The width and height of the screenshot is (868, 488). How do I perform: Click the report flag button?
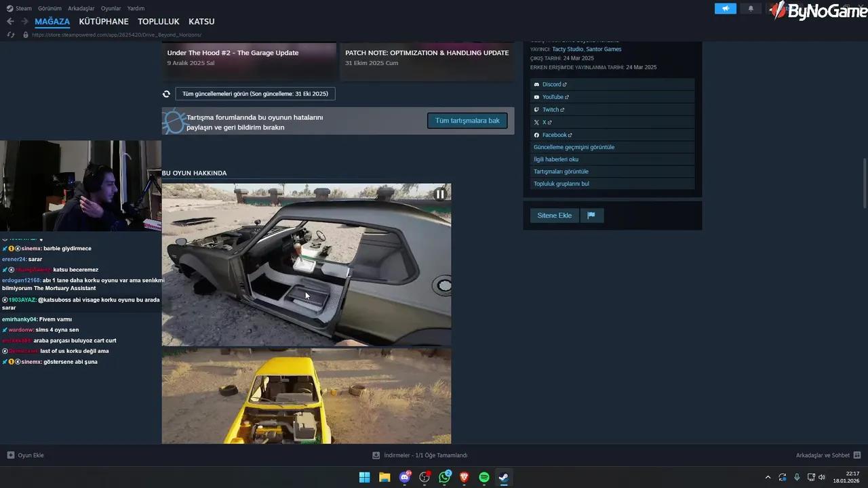(591, 216)
